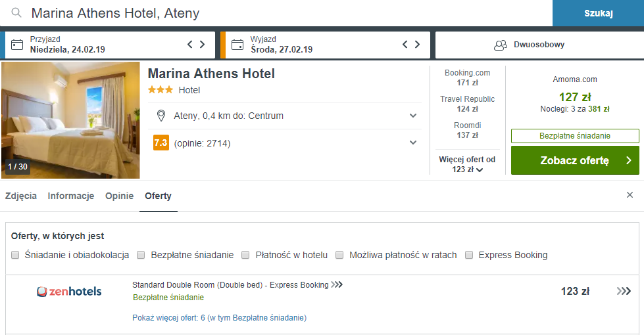644x335 pixels.
Task: Go to previous arrival date arrow
Action: 189,44
